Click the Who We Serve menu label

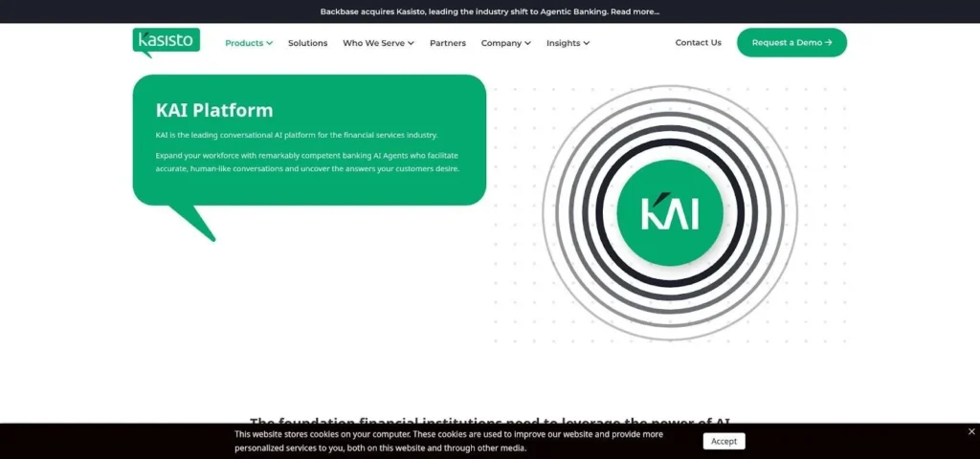tap(374, 43)
